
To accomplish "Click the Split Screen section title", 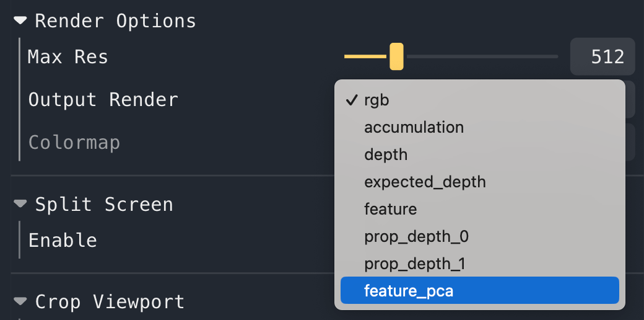I will coord(103,204).
